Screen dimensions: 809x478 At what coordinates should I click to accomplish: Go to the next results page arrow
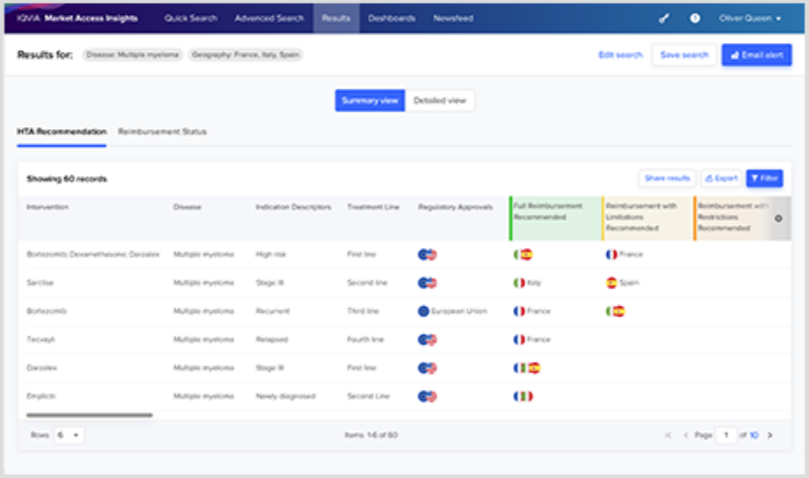click(769, 435)
